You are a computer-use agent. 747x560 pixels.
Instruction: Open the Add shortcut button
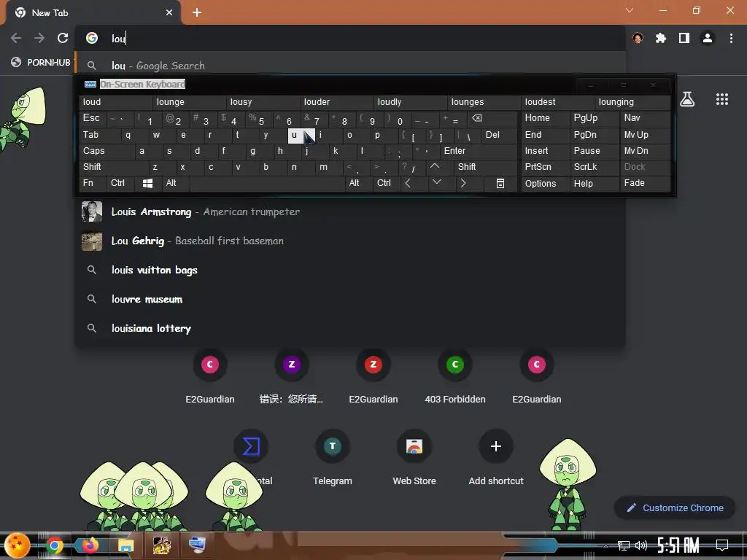[496, 458]
